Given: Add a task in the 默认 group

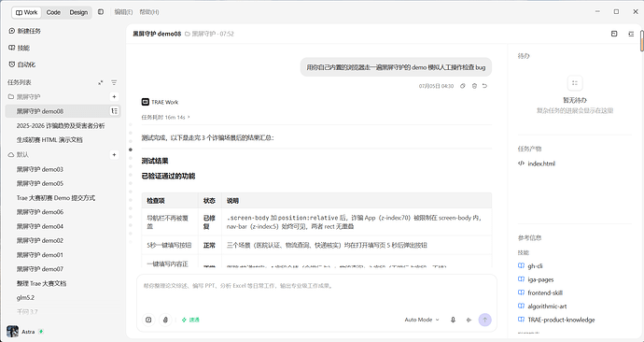Looking at the screenshot, I should pos(114,155).
